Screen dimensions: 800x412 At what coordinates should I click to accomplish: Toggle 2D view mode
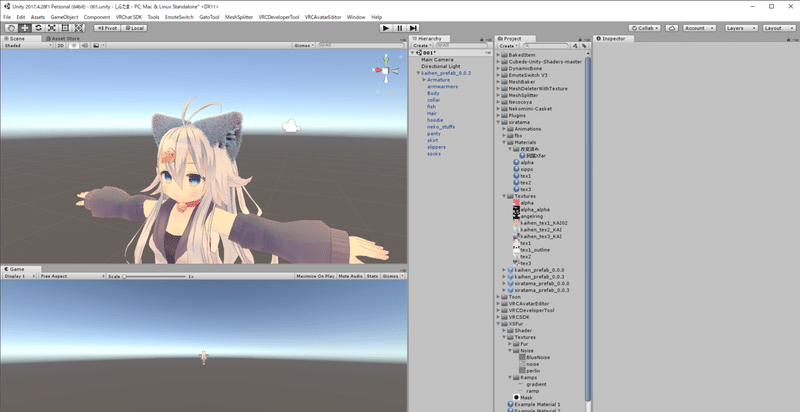(x=60, y=45)
